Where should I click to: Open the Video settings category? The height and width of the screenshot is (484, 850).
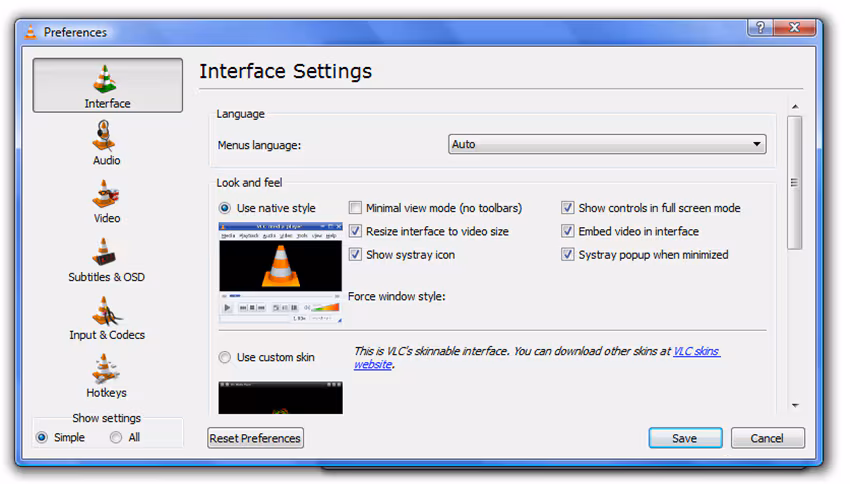pyautogui.click(x=106, y=202)
